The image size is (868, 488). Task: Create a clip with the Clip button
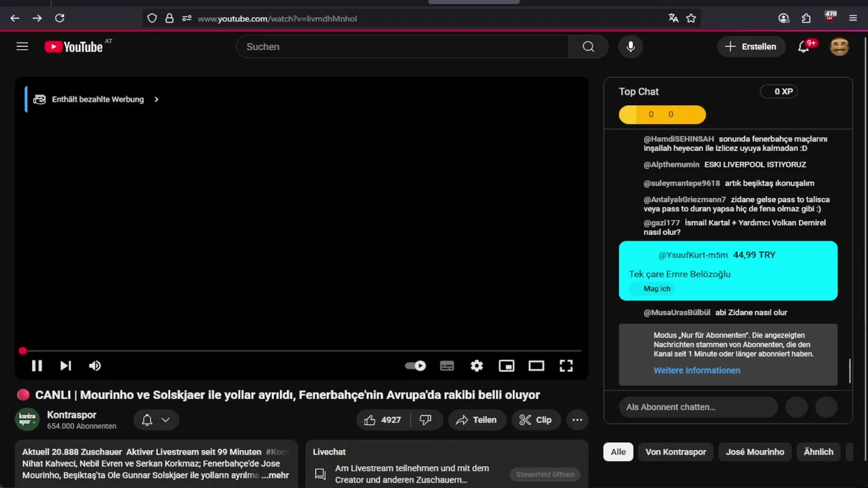tap(536, 420)
